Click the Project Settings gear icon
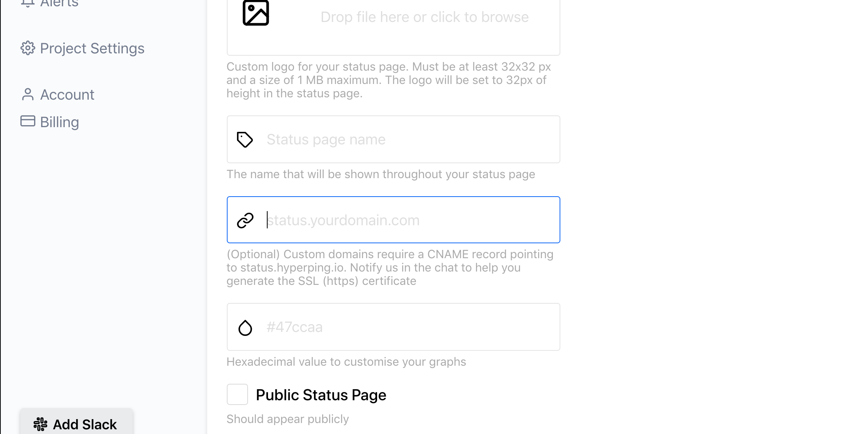Viewport: 868px width, 434px height. [x=28, y=48]
